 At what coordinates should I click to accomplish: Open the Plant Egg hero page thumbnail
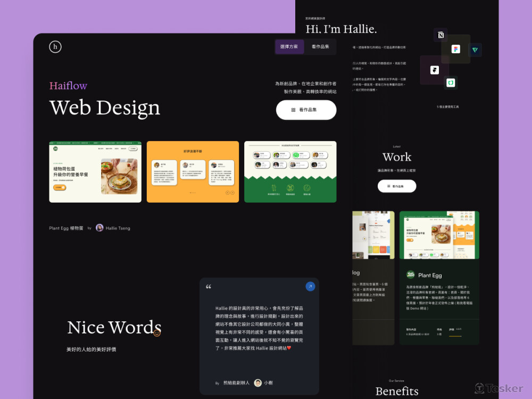click(x=95, y=172)
